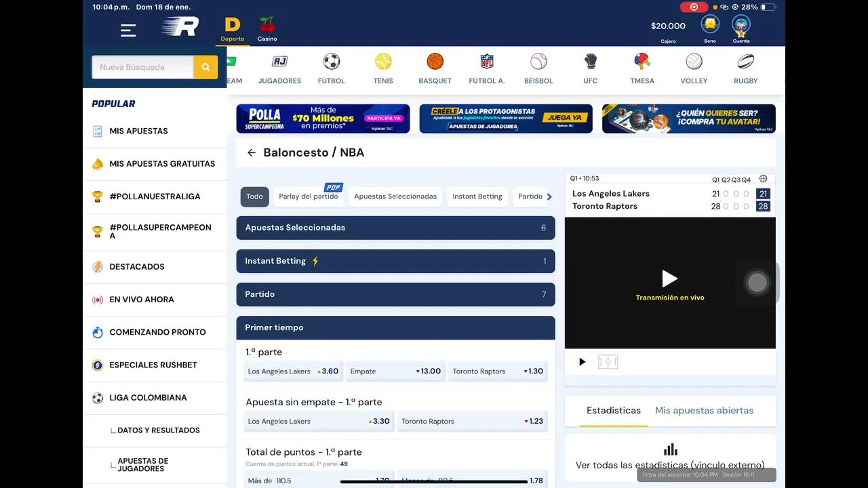Select the Todo filter tab
868x488 pixels.
point(254,197)
